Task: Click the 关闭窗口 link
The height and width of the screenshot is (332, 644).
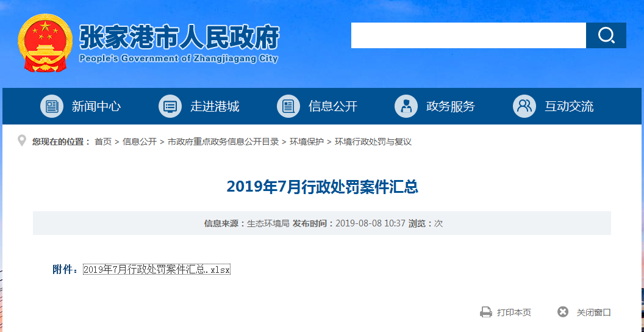Action: click(x=593, y=312)
